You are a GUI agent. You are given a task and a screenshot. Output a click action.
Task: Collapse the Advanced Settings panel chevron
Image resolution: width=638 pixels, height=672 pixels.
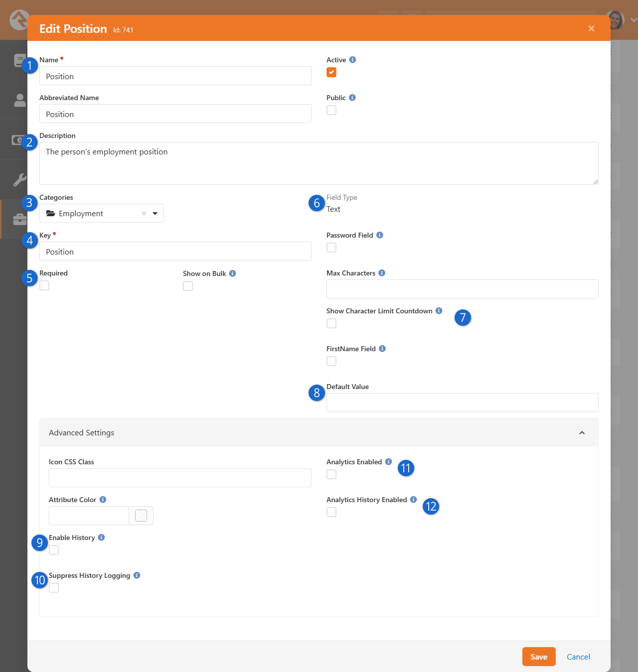tap(582, 433)
